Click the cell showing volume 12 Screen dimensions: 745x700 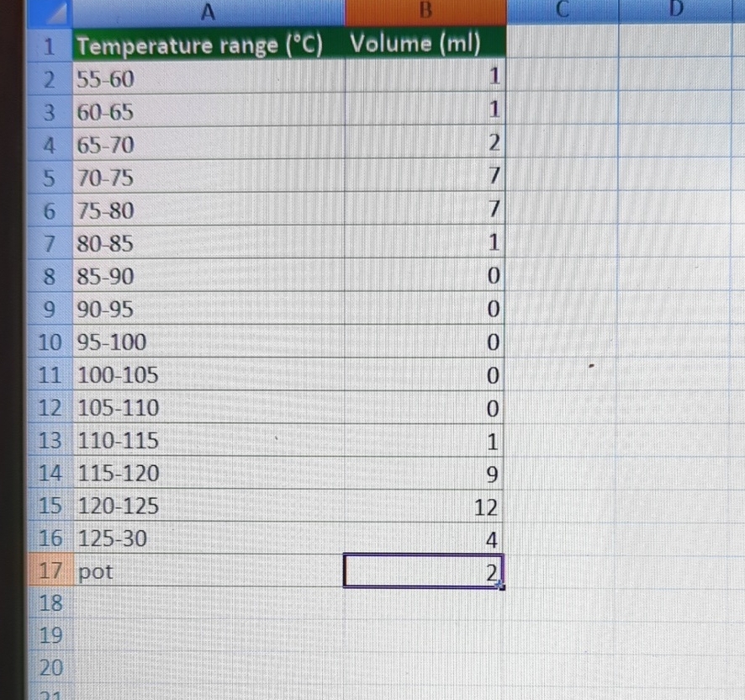tap(425, 506)
